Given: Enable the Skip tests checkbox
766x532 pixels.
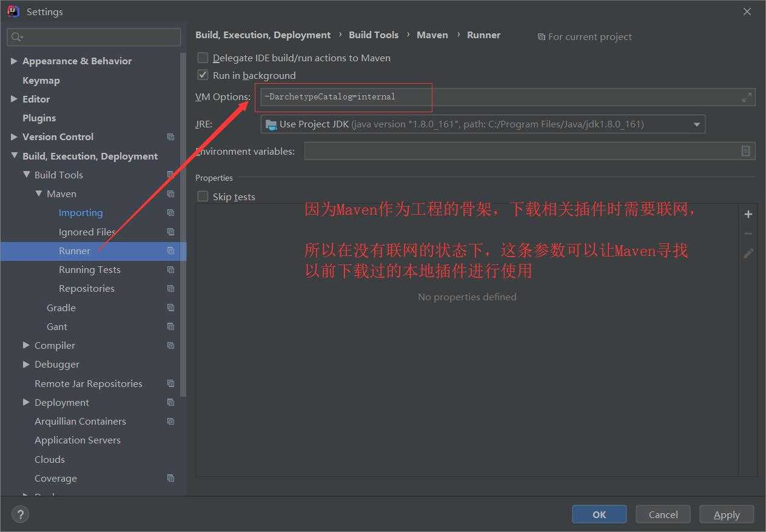Looking at the screenshot, I should [203, 197].
